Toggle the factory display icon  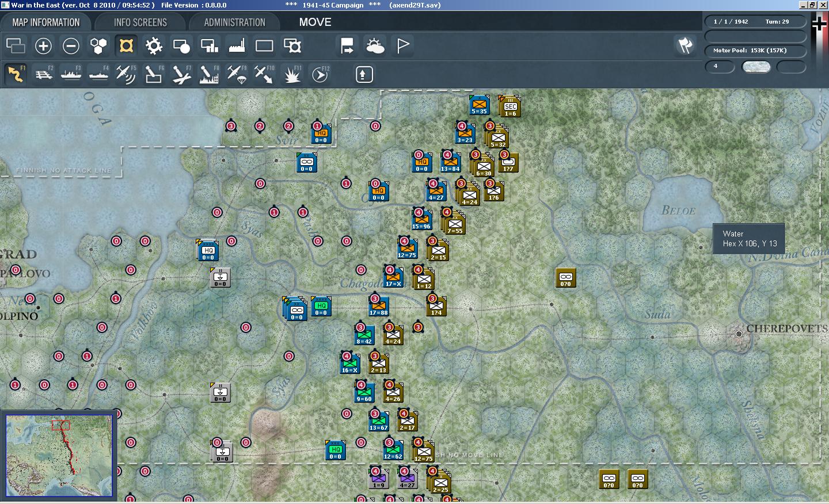tap(237, 45)
